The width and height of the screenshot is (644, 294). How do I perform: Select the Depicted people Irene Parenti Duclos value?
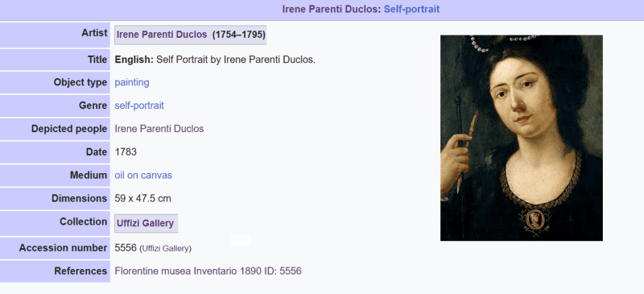pos(159,129)
